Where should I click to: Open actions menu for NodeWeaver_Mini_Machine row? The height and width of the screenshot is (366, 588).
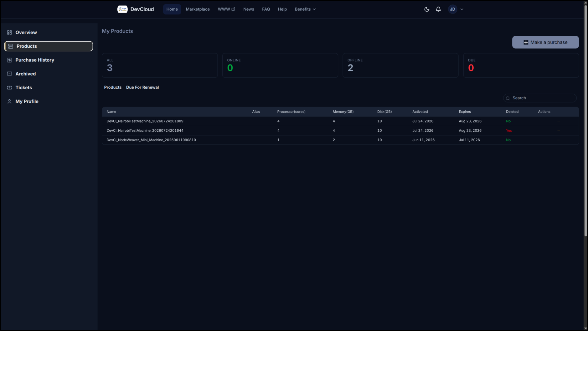[x=558, y=140]
